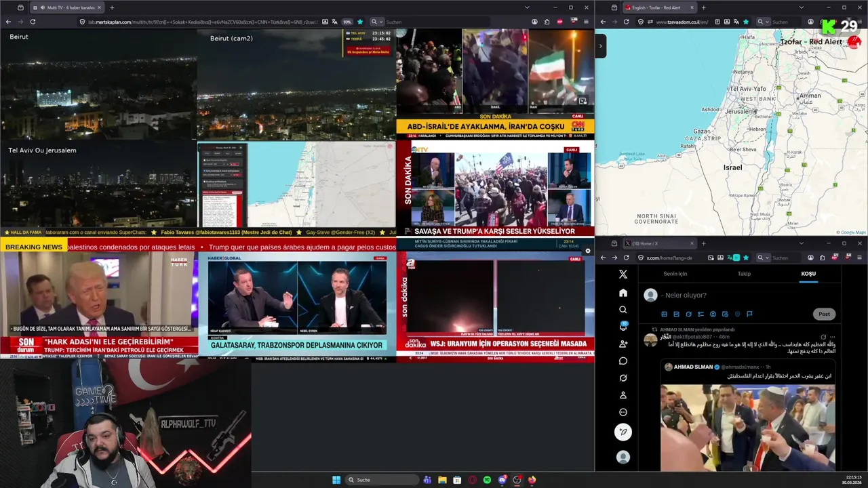The width and height of the screenshot is (868, 488).
Task: Reload the X browser window page
Action: [627, 258]
